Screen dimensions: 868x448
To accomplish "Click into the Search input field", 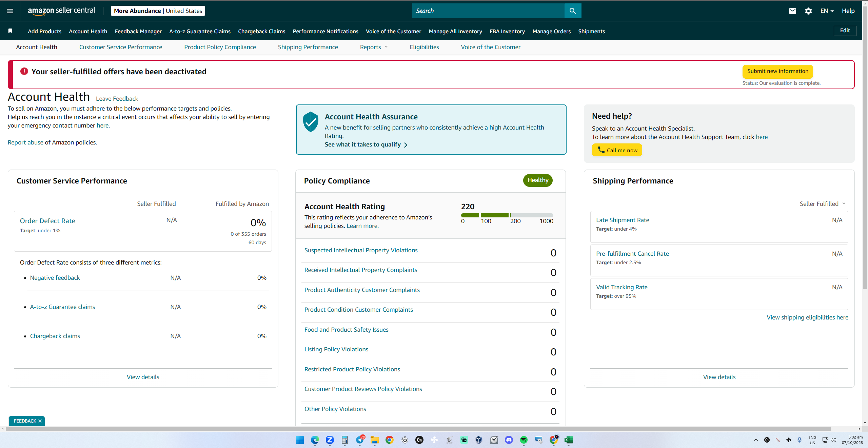I will tap(488, 11).
